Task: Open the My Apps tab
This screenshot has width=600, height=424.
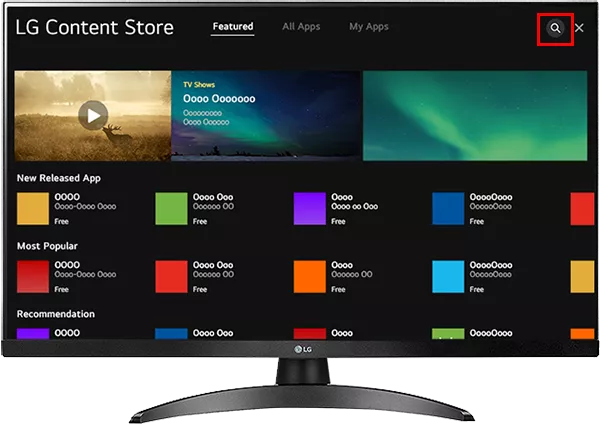Action: 368,26
